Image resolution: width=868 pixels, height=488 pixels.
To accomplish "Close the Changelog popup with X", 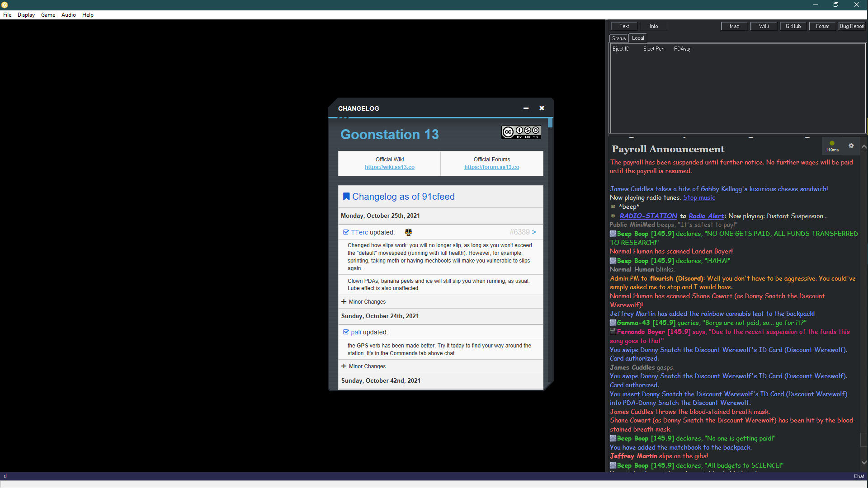I will click(x=542, y=108).
